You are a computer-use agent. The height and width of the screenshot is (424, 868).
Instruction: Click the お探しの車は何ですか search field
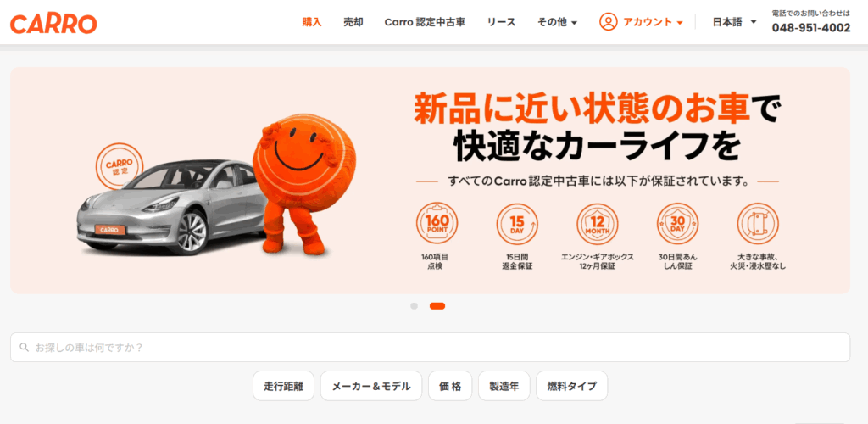430,347
